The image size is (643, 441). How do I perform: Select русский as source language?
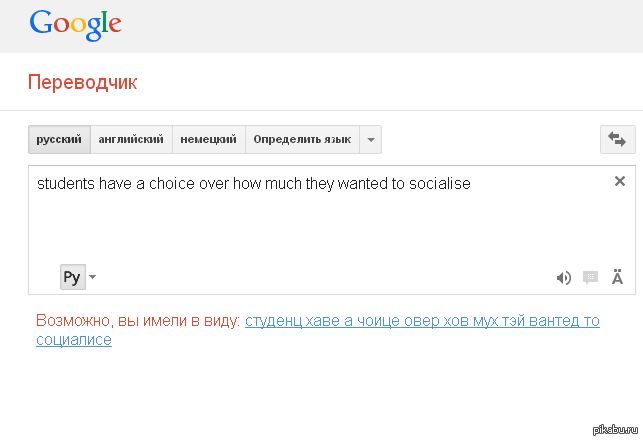pos(59,140)
